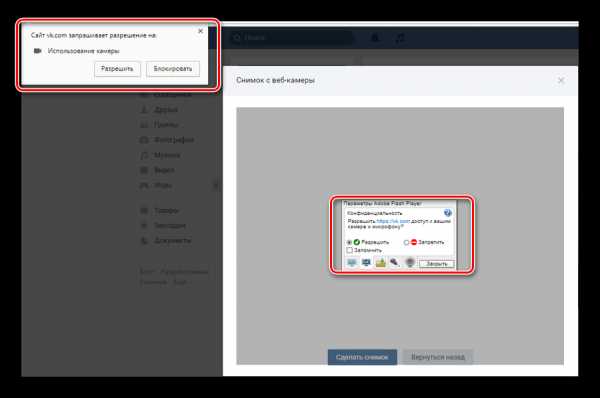The width and height of the screenshot is (600, 398).
Task: Check the Запомнить checkbox
Action: [349, 250]
